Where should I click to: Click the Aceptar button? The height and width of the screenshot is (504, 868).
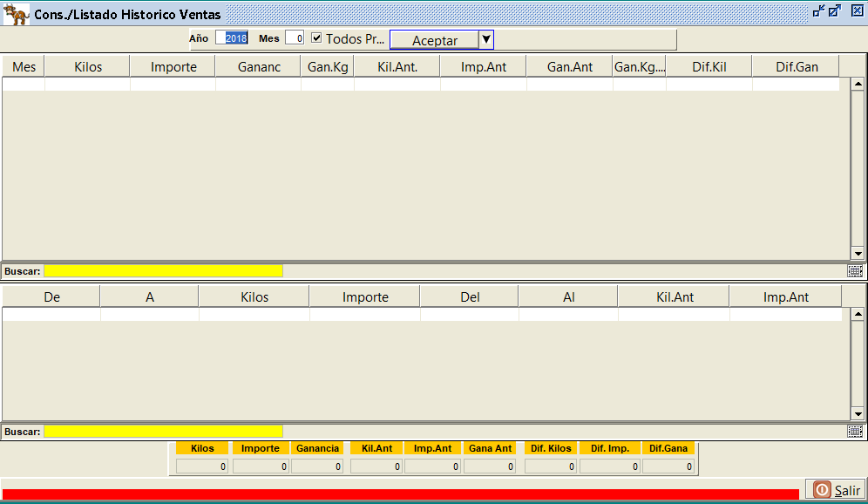pyautogui.click(x=435, y=40)
